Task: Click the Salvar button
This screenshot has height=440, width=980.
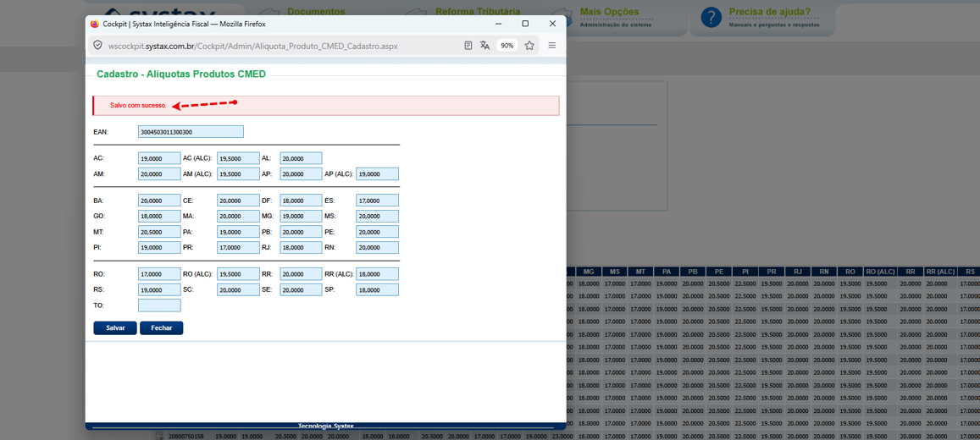Action: click(115, 328)
